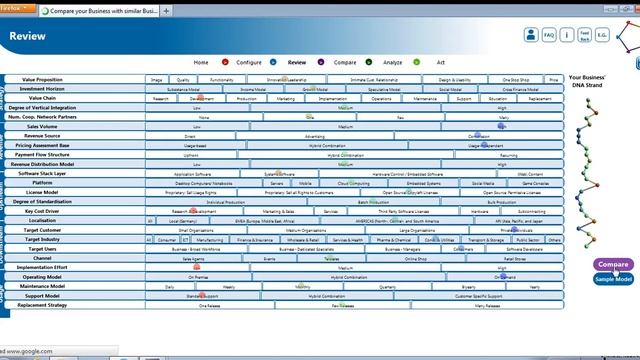640x360 pixels.
Task: Select the Review step
Action: tap(297, 62)
